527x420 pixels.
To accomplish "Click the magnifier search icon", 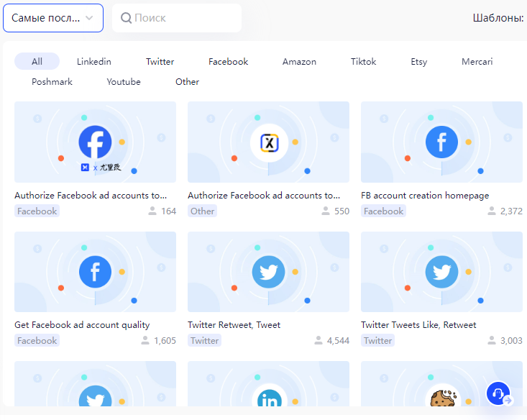I will click(x=126, y=18).
